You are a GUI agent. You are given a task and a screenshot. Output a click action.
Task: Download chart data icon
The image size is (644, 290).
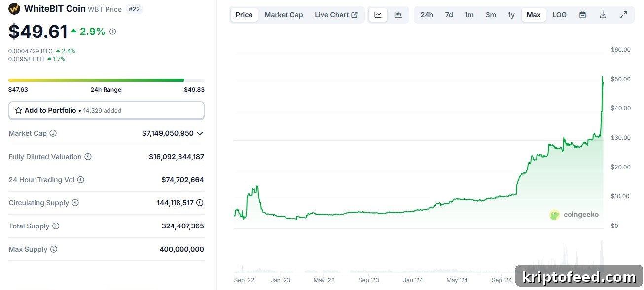point(603,15)
